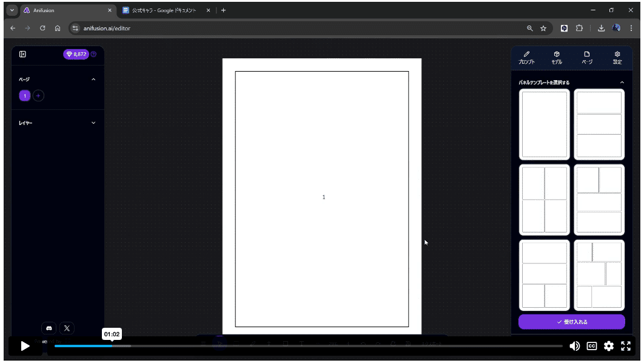Image resolution: width=644 pixels, height=363 pixels.
Task: Open video player settings gear
Action: click(x=609, y=346)
